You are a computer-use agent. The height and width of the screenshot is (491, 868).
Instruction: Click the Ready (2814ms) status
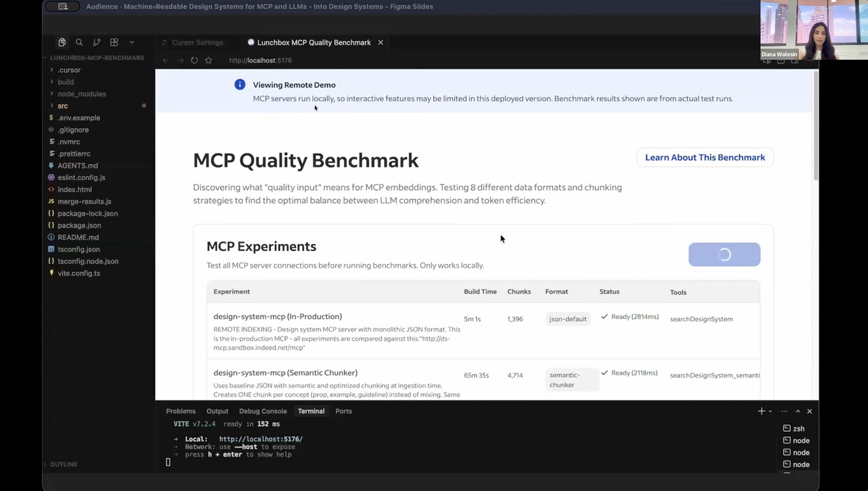630,317
